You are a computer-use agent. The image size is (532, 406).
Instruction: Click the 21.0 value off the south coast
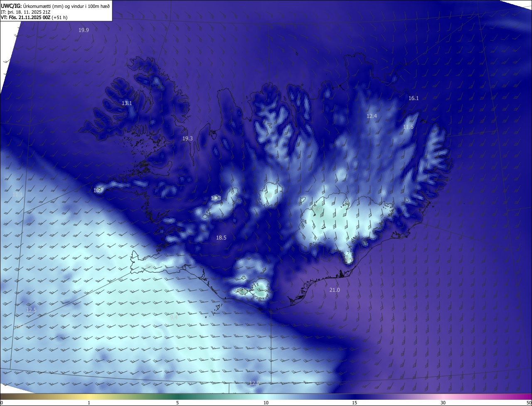335,290
